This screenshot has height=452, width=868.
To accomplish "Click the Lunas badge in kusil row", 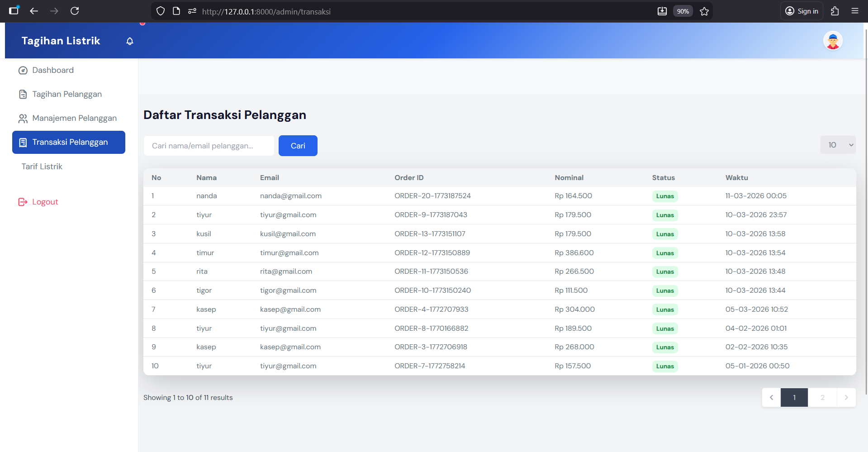I will [665, 234].
